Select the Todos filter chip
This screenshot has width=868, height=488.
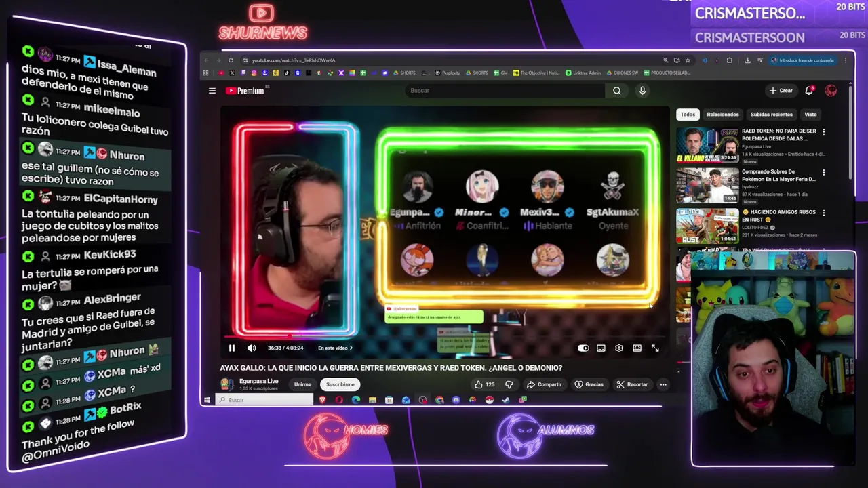pos(688,115)
